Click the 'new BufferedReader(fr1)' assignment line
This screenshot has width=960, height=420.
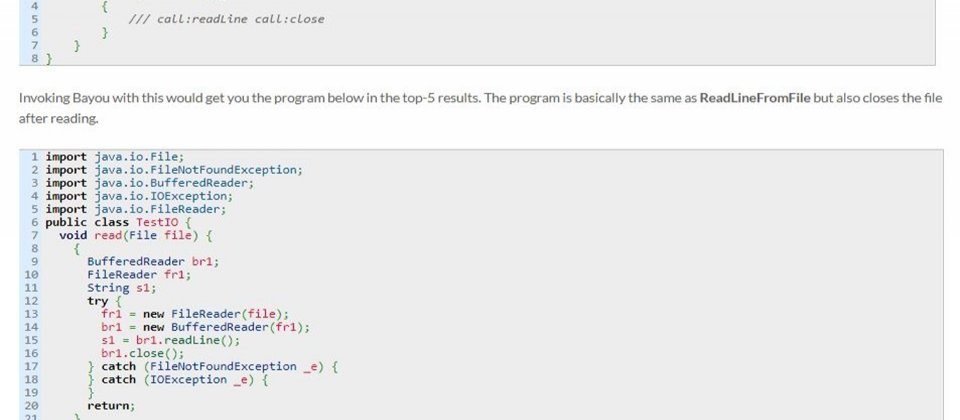(x=206, y=328)
